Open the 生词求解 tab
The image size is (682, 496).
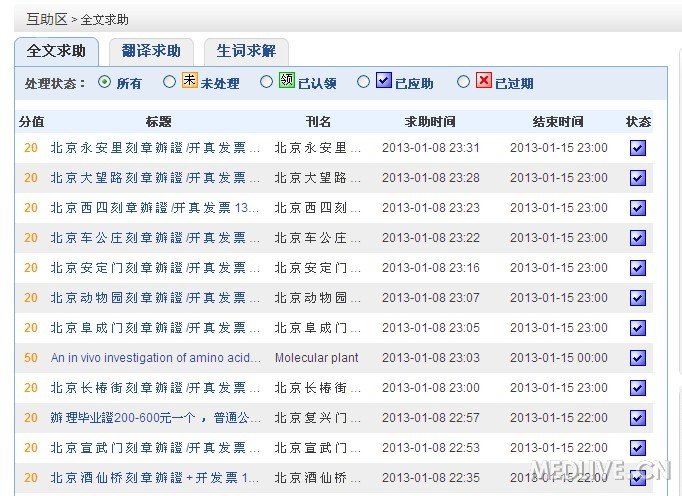tap(246, 51)
